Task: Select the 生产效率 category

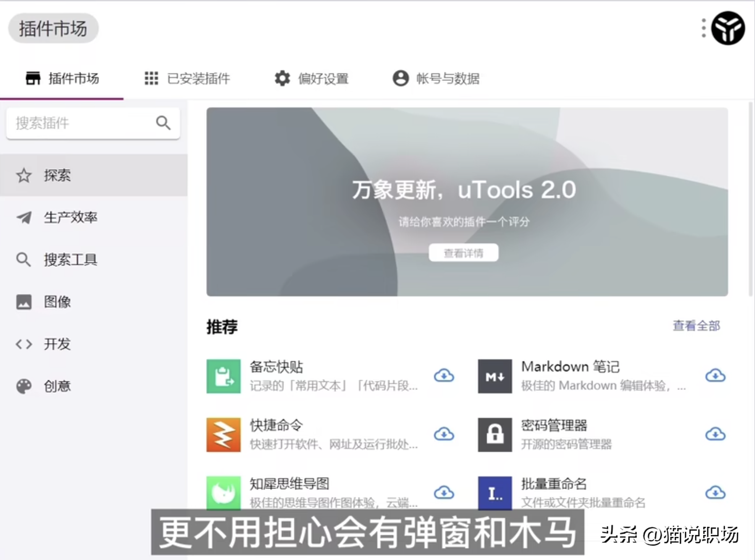Action: click(x=94, y=217)
